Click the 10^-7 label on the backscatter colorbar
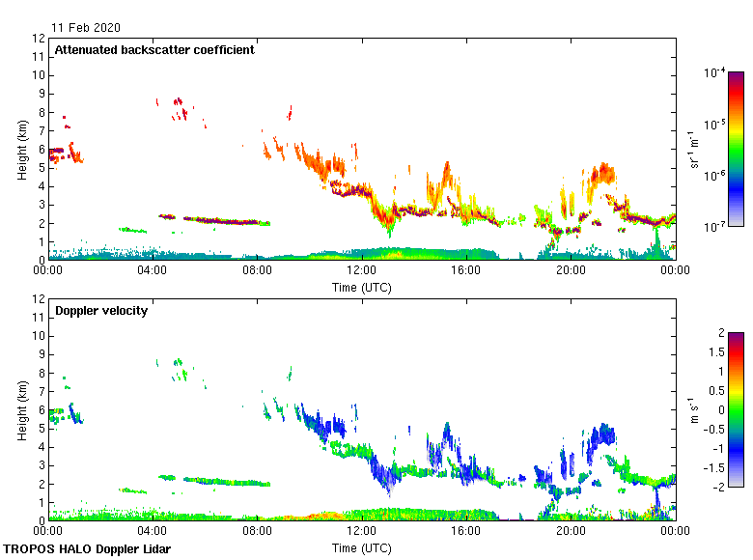This screenshot has height=560, width=753. point(714,227)
